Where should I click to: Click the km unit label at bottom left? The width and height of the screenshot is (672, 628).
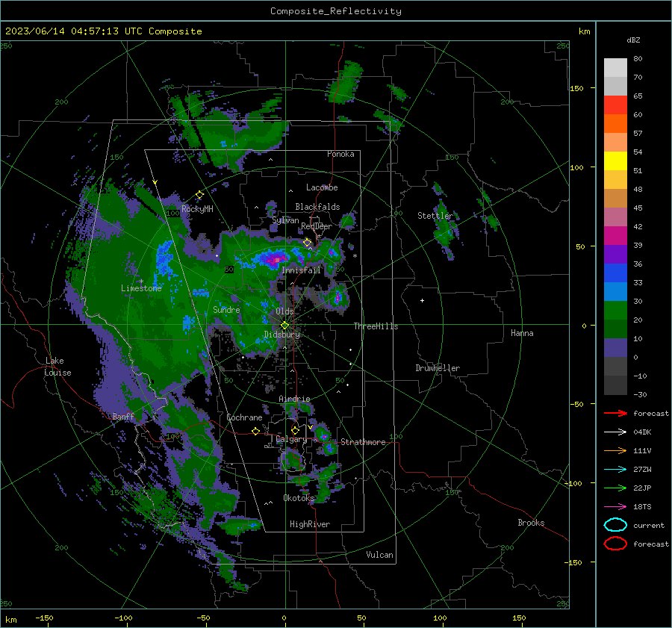click(x=10, y=620)
